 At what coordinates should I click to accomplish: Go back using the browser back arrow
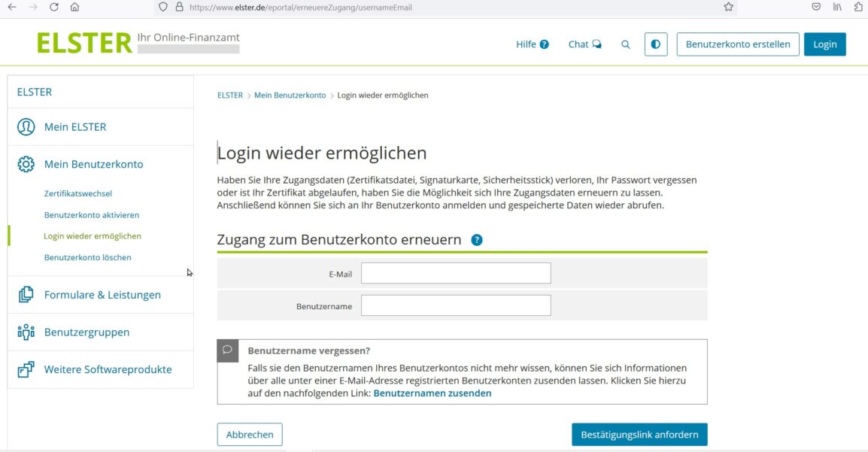[11, 8]
